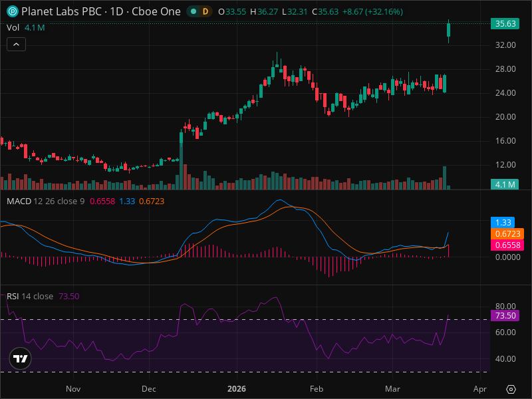The image size is (532, 399).
Task: Open chart settings gear icon
Action: pos(511,389)
